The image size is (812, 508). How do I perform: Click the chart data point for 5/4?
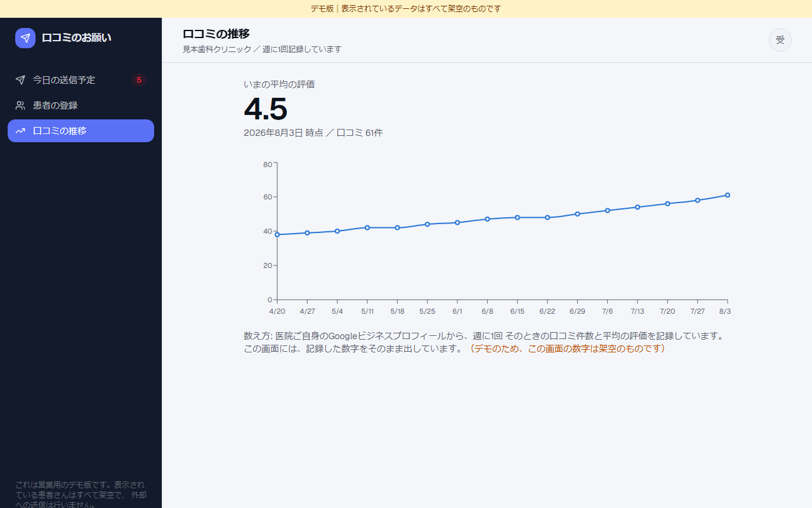337,231
